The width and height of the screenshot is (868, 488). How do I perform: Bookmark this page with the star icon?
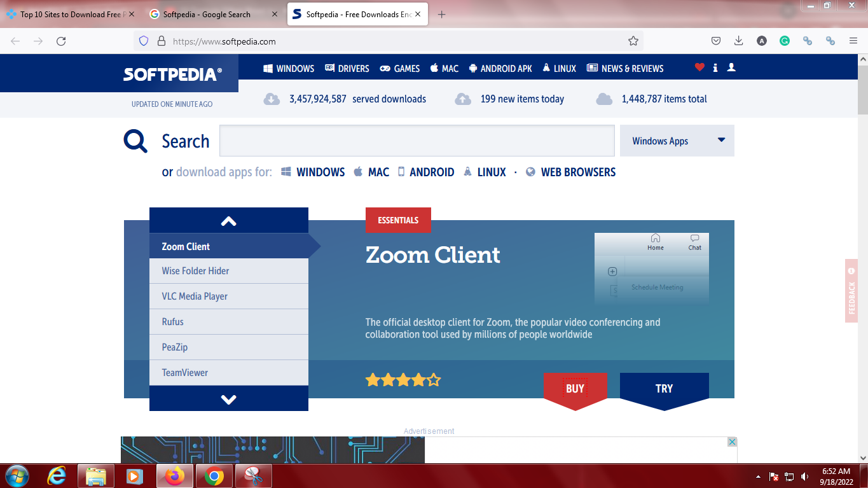click(633, 41)
